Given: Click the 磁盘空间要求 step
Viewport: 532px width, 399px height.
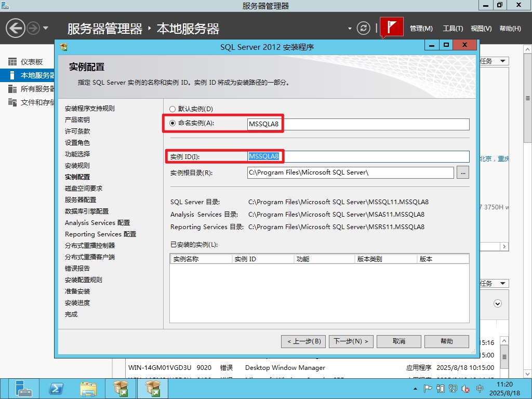Looking at the screenshot, I should [x=84, y=188].
